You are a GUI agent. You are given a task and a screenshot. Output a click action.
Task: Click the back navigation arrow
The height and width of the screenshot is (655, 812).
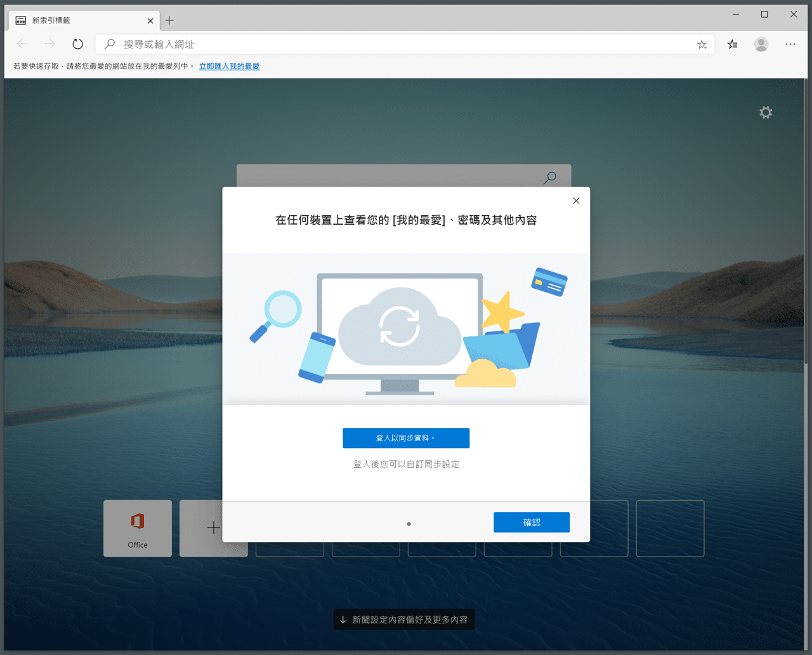pos(22,44)
